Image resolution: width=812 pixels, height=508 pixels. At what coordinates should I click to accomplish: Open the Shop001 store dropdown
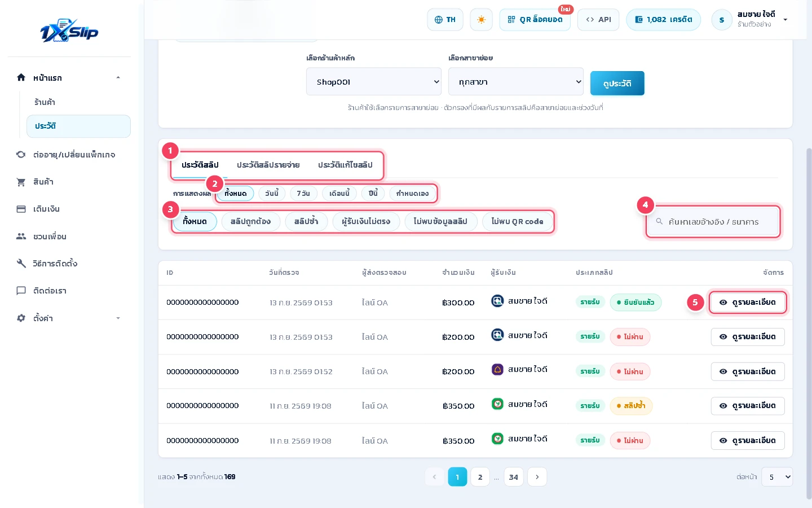coord(374,82)
